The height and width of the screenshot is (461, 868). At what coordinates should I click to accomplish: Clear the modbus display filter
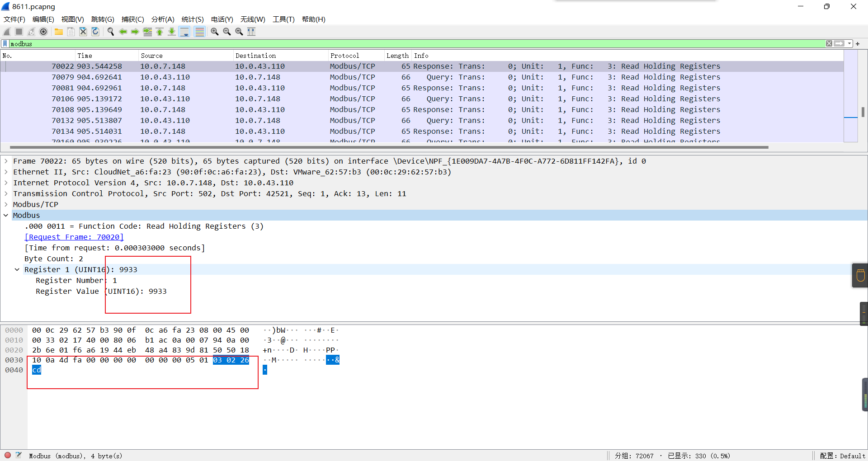pyautogui.click(x=829, y=44)
